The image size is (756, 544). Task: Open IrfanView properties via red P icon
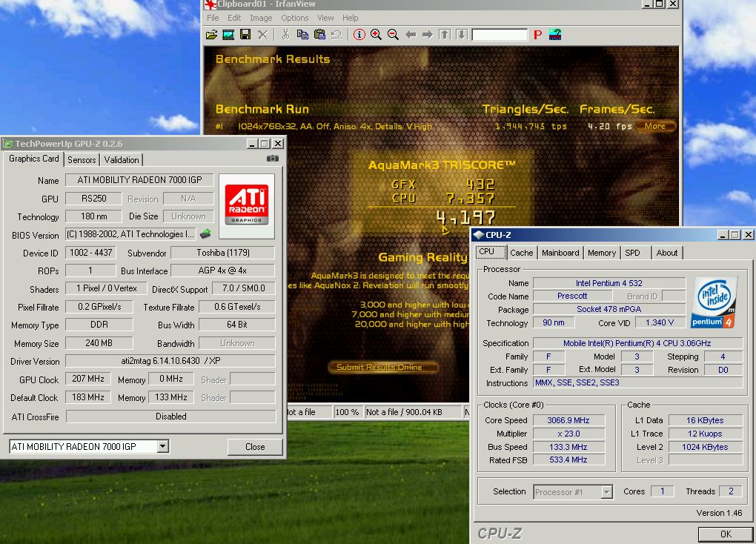coord(537,35)
